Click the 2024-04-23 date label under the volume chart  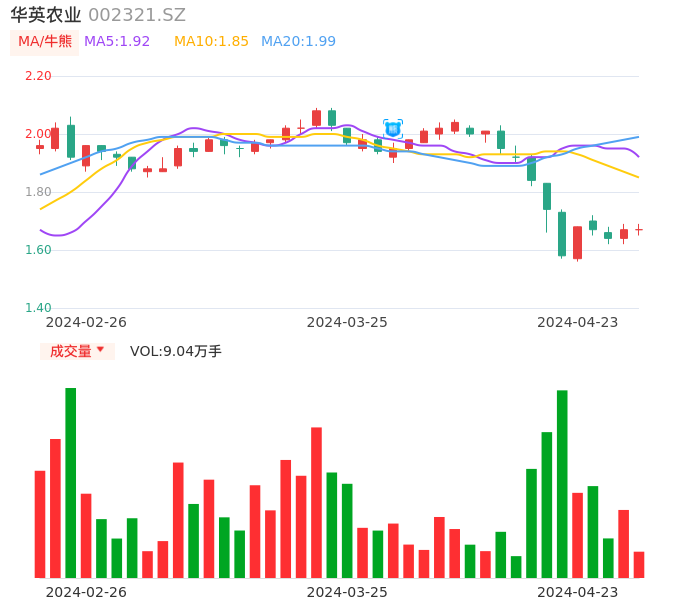[578, 592]
